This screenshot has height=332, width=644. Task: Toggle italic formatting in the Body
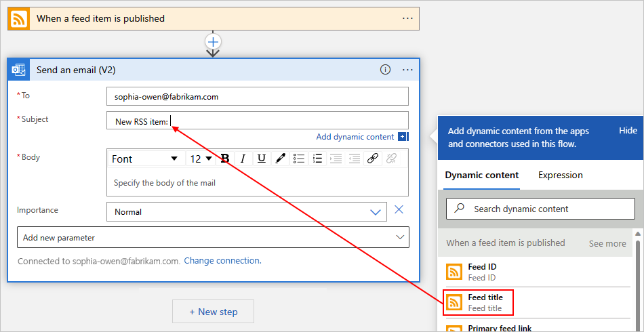(x=243, y=159)
